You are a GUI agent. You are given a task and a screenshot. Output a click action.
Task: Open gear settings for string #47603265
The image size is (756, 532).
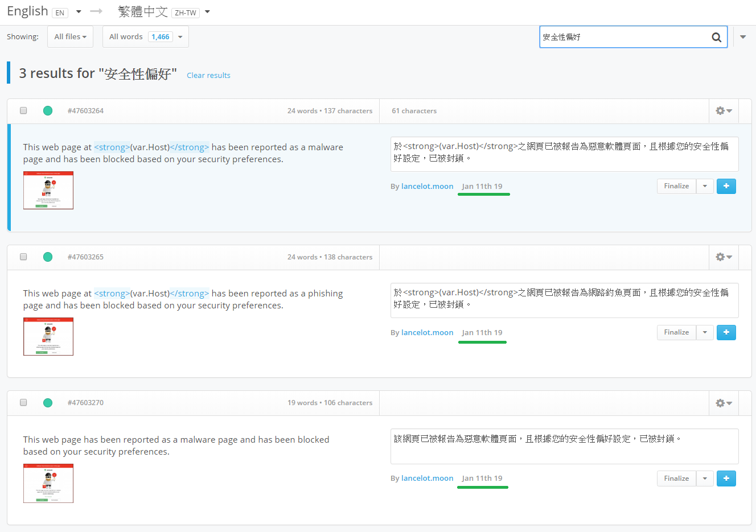click(x=724, y=257)
